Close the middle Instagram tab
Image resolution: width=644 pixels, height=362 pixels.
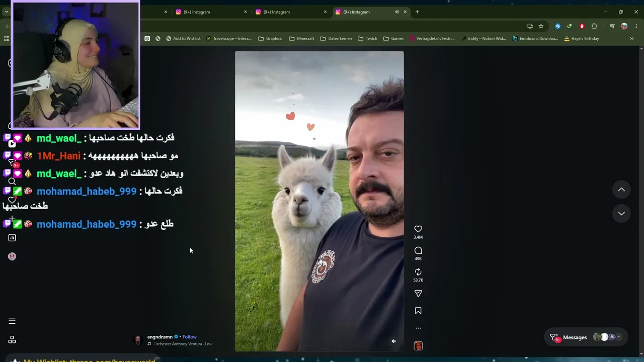click(325, 12)
